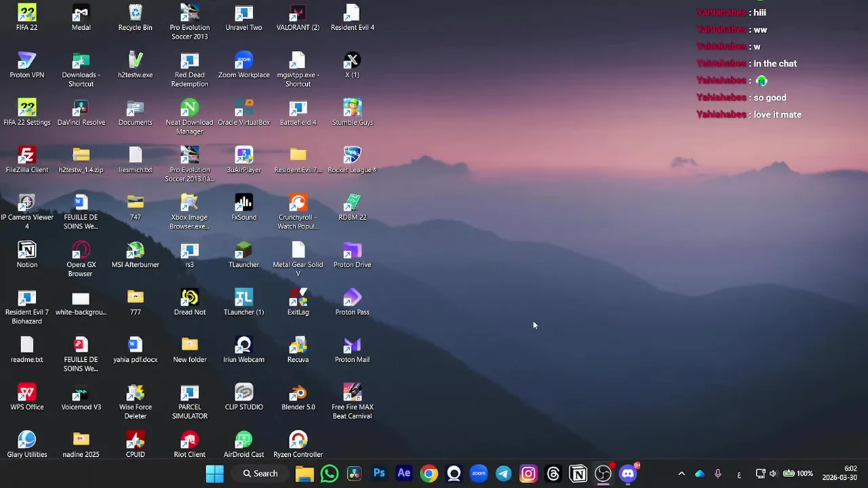Select the TLauncher desktop icon
This screenshot has width=868, height=488.
[243, 255]
